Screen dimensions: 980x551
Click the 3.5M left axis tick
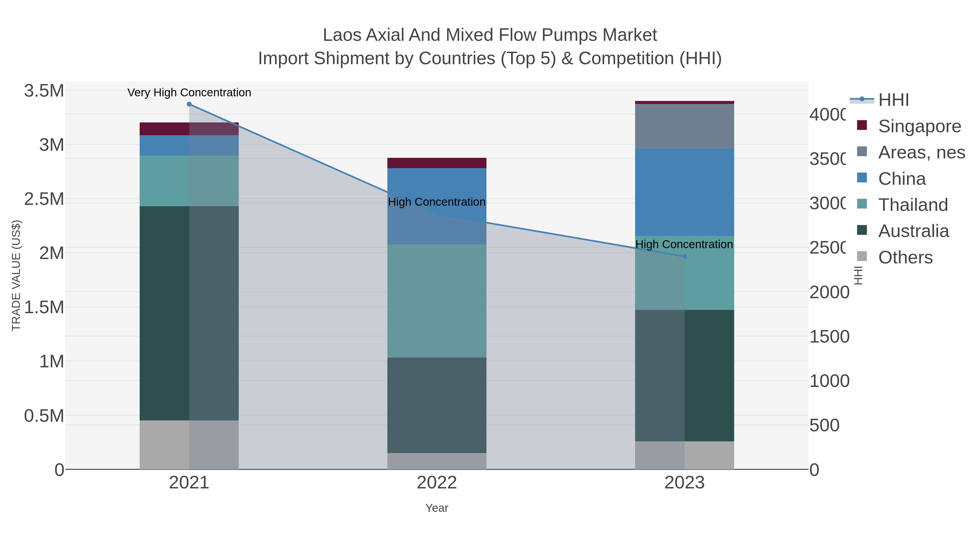(x=44, y=91)
